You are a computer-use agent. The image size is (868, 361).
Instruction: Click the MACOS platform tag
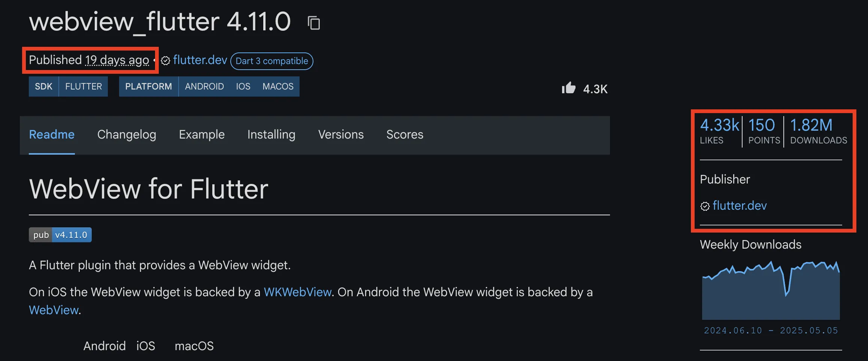pos(278,87)
